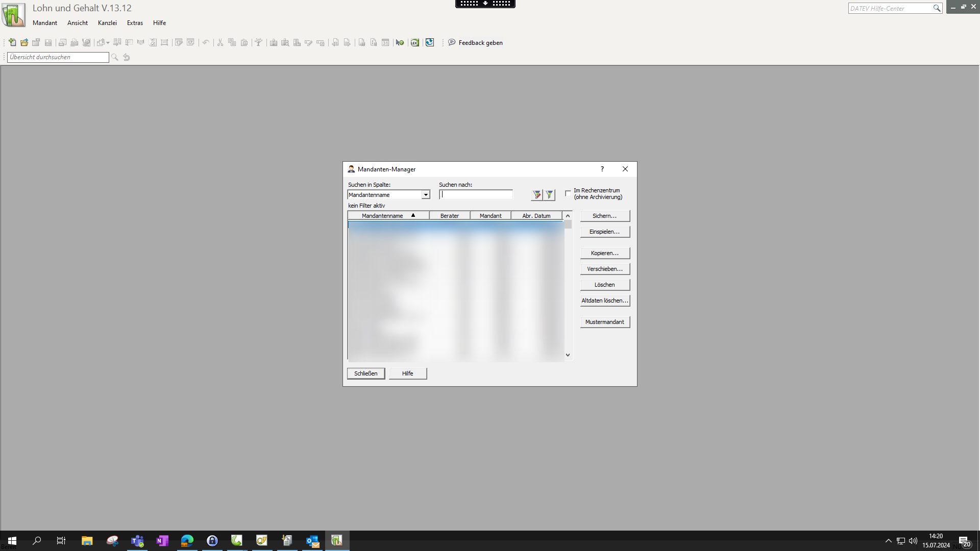
Task: Click the dialog's question mark help button
Action: click(602, 169)
